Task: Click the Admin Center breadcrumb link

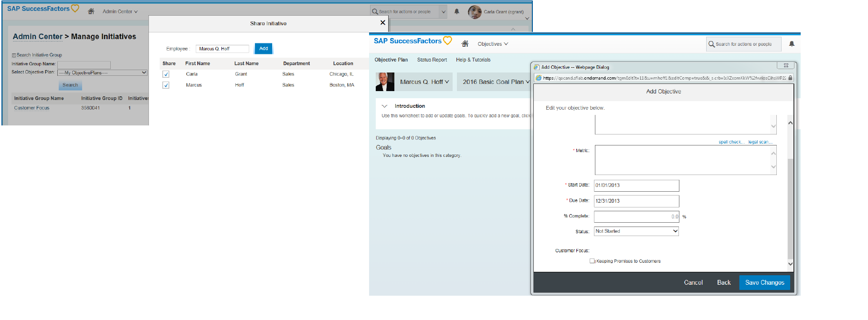Action: pos(38,37)
